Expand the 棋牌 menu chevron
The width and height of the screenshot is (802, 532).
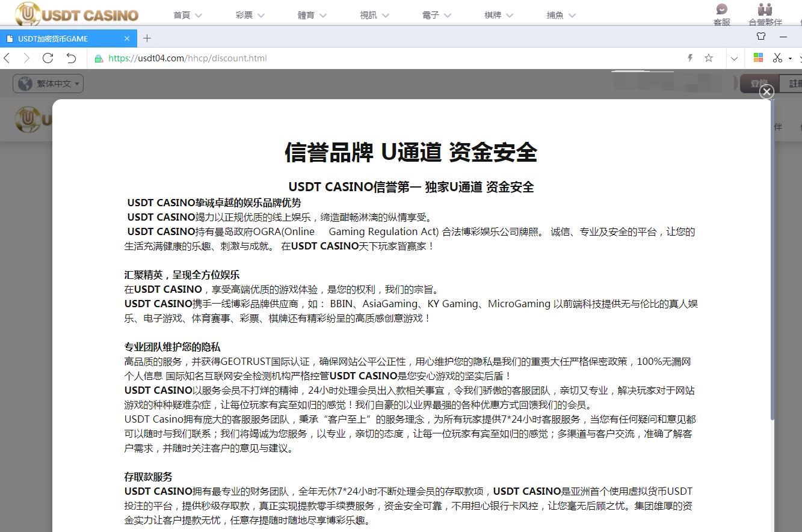510,16
